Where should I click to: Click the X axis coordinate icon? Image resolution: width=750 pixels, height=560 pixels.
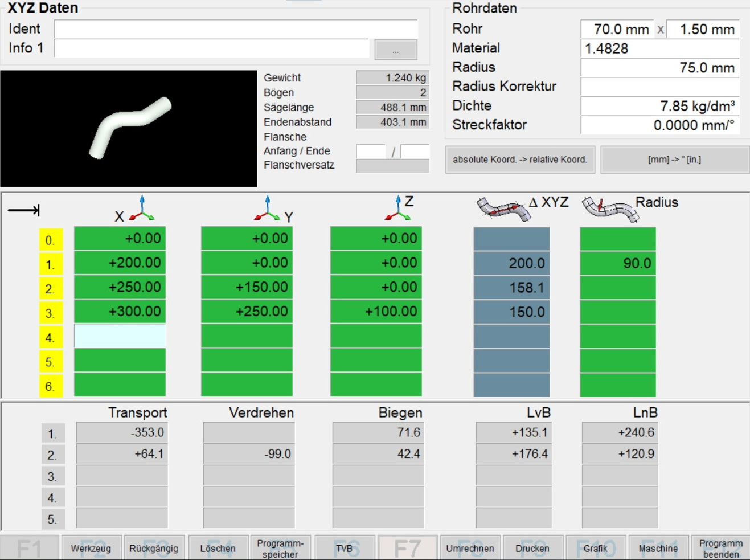(141, 209)
